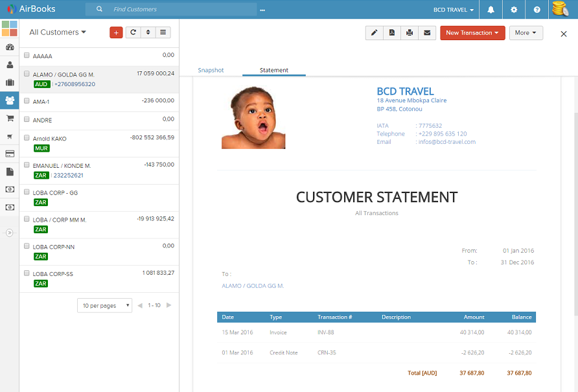The height and width of the screenshot is (392, 578).
Task: Tick the ALAMO / GOLDA GG M. checkbox
Action: [27, 74]
